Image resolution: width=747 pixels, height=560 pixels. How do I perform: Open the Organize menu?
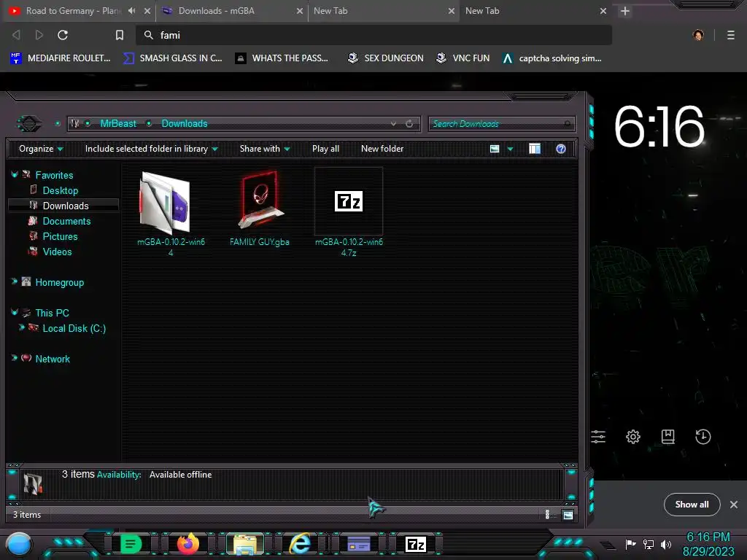[41, 149]
